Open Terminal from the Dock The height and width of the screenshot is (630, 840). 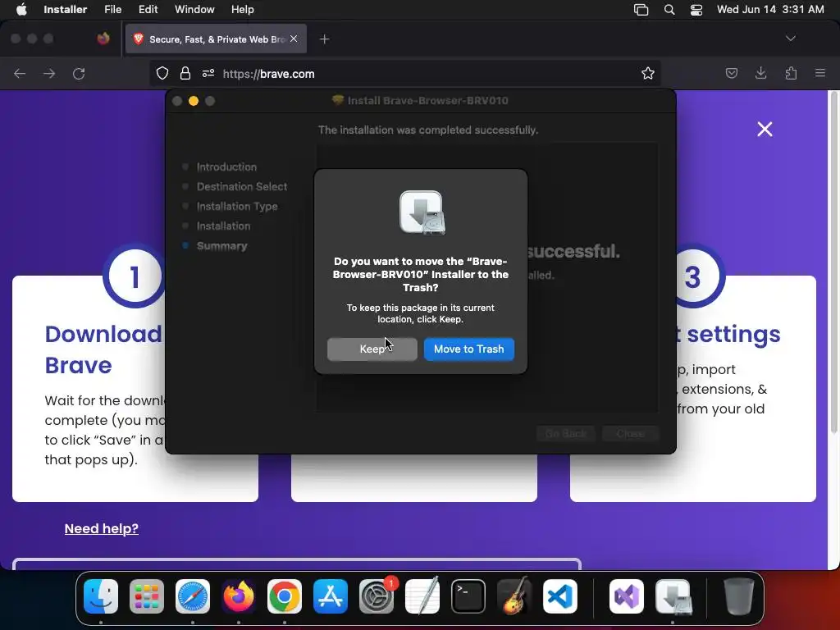pyautogui.click(x=468, y=596)
